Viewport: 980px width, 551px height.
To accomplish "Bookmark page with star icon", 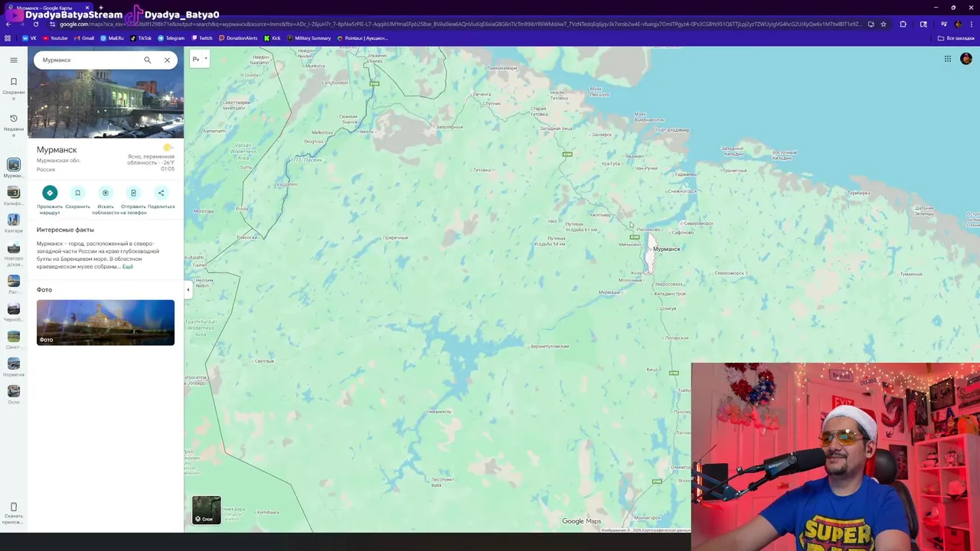I will tap(884, 24).
